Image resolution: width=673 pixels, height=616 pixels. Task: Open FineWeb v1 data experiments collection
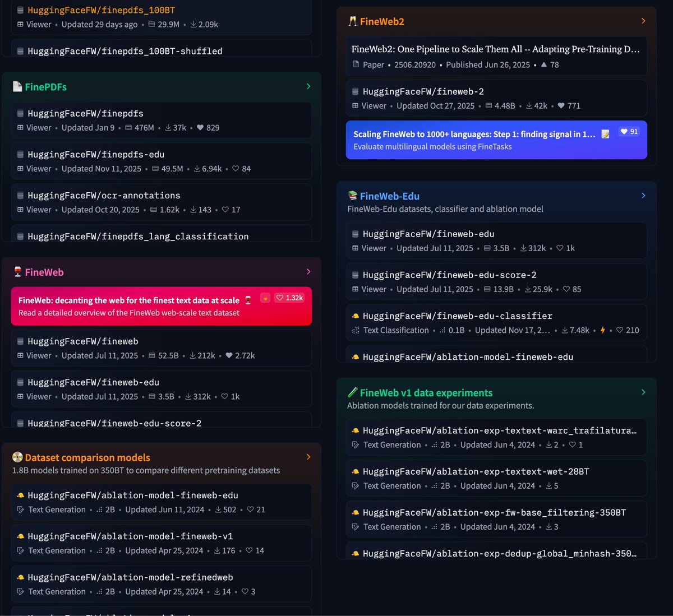tap(426, 393)
